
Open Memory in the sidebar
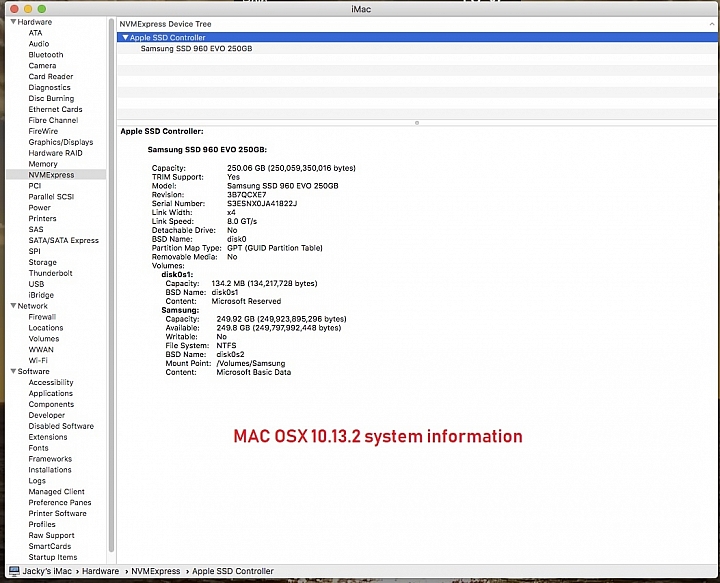43,164
